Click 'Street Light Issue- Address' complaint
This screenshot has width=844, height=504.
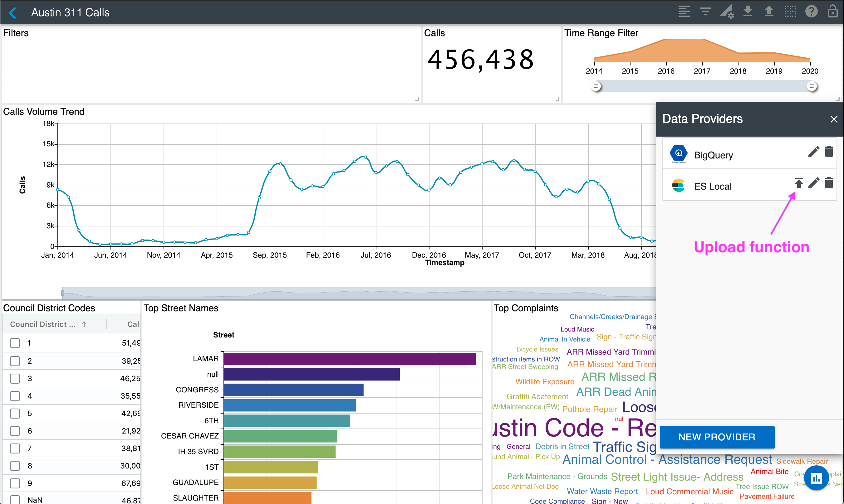[677, 477]
